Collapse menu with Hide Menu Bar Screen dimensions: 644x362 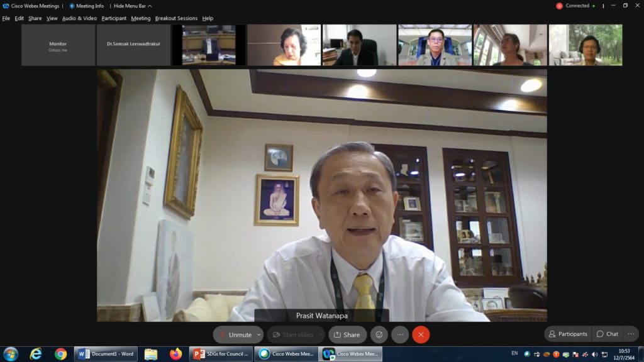(133, 6)
